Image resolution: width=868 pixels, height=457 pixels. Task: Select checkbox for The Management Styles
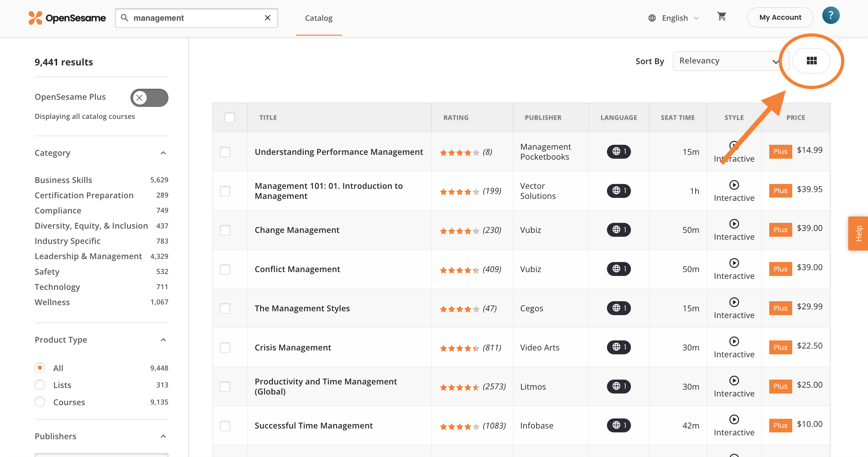click(225, 308)
